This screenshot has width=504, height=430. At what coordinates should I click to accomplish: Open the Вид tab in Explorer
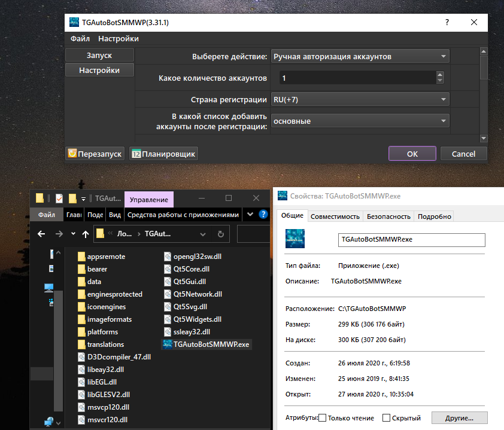[x=115, y=215]
